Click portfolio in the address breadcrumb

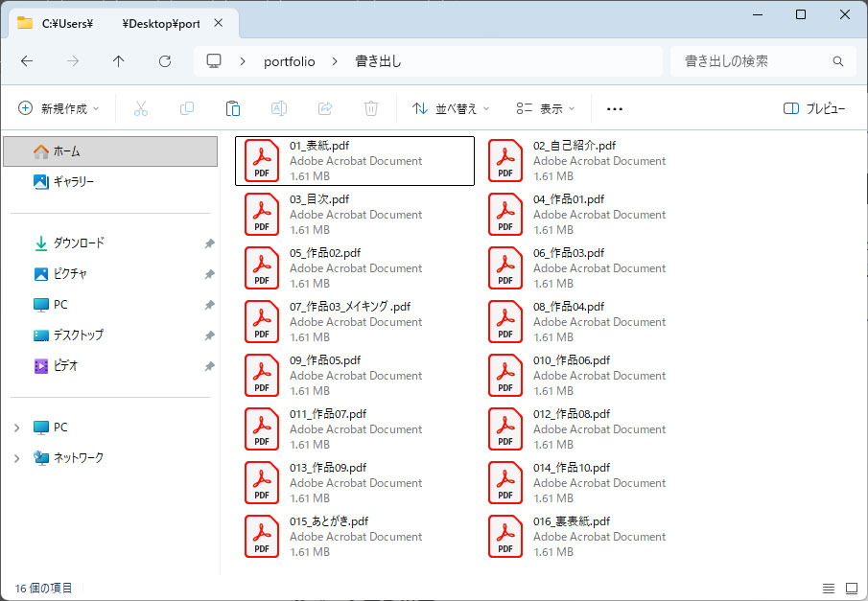(x=289, y=61)
